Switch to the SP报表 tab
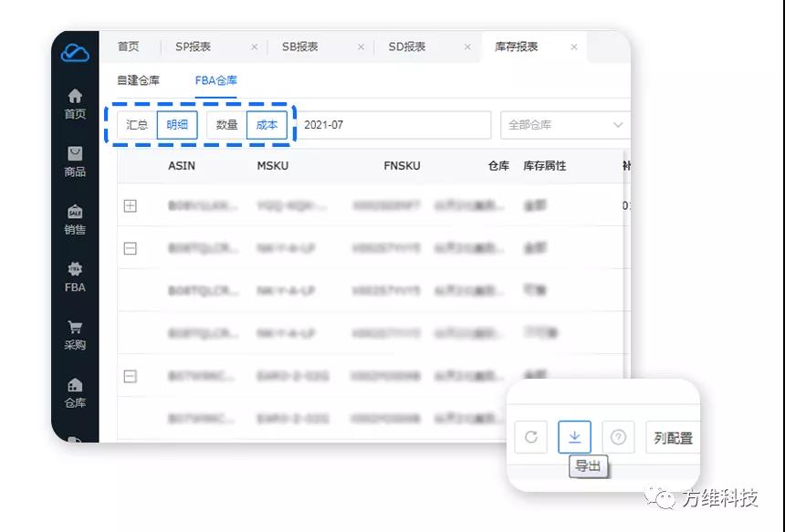 point(194,47)
